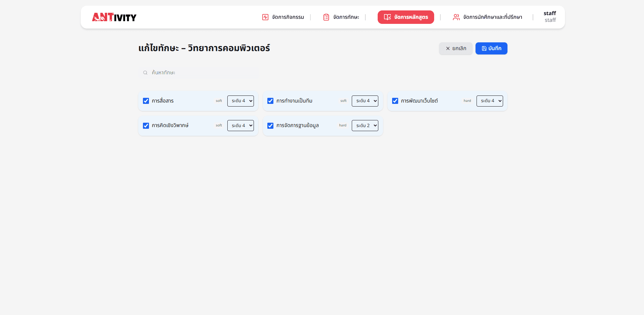Uncheck the การทำงานเป็นทีม skill checkbox

[x=270, y=101]
